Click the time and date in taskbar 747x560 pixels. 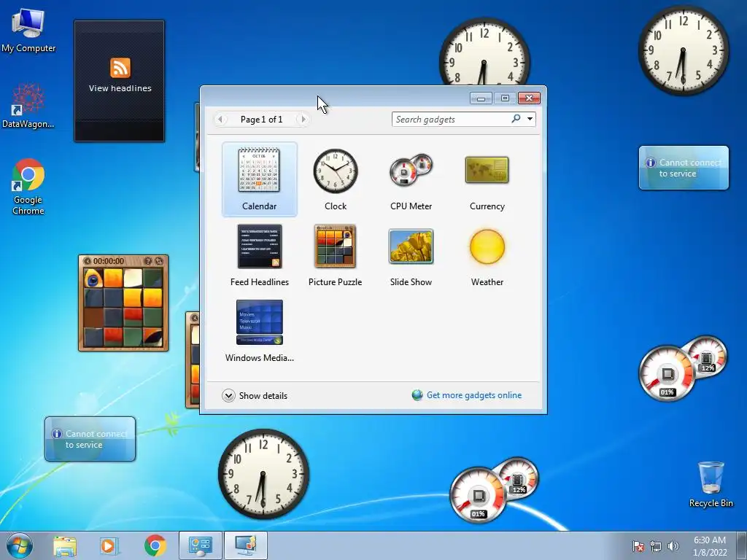tap(710, 546)
